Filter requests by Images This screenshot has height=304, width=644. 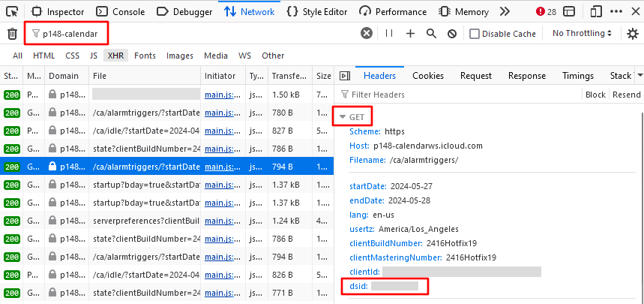(x=180, y=56)
